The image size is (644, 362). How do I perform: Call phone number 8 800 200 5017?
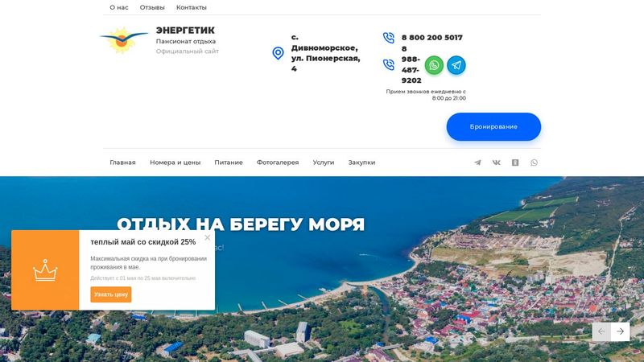click(x=432, y=38)
